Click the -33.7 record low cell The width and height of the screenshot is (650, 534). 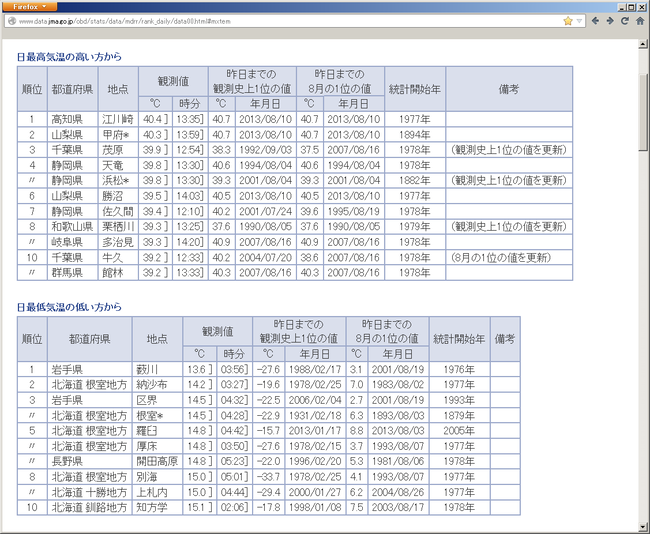tap(269, 477)
